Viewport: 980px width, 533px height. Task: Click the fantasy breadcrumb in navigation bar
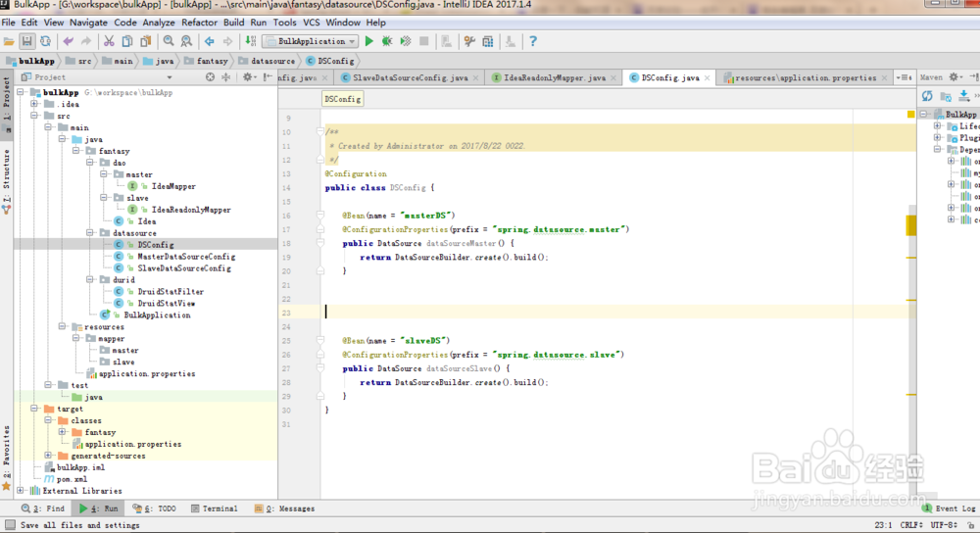(x=206, y=61)
